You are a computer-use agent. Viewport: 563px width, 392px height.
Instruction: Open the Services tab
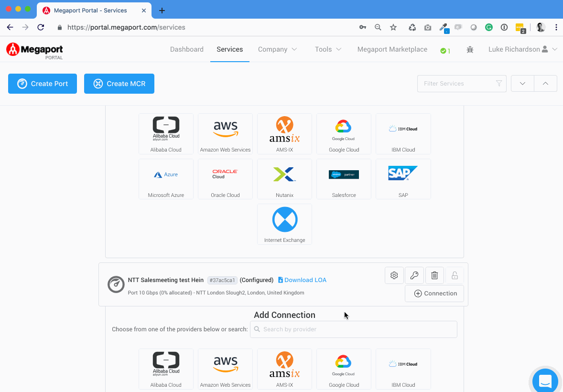click(x=230, y=49)
